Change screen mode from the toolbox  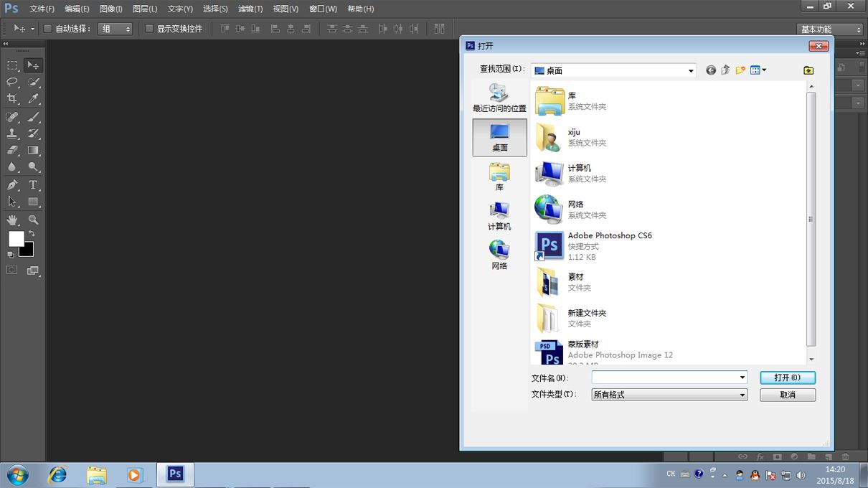pyautogui.click(x=33, y=270)
